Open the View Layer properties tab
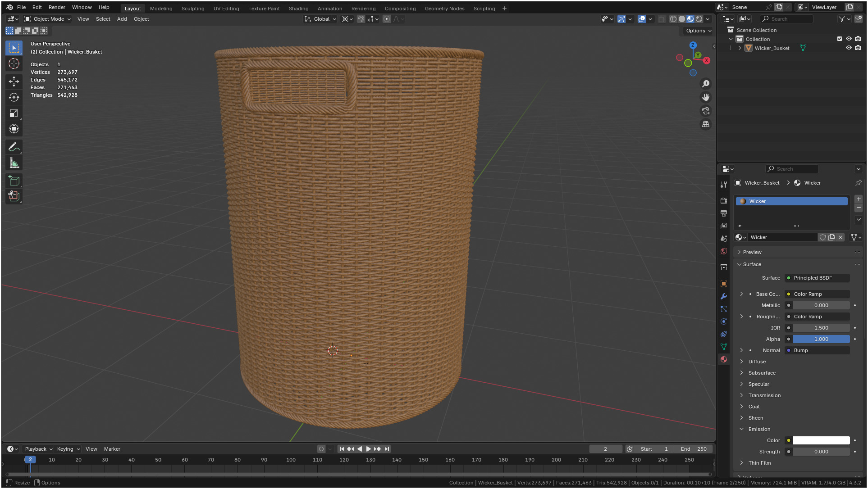The image size is (868, 489). 724,226
